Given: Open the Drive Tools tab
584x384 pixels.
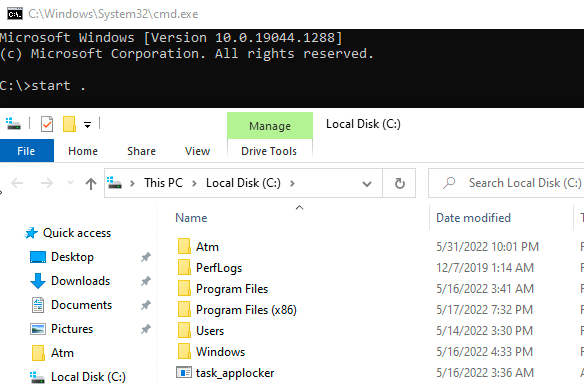Looking at the screenshot, I should pyautogui.click(x=269, y=151).
